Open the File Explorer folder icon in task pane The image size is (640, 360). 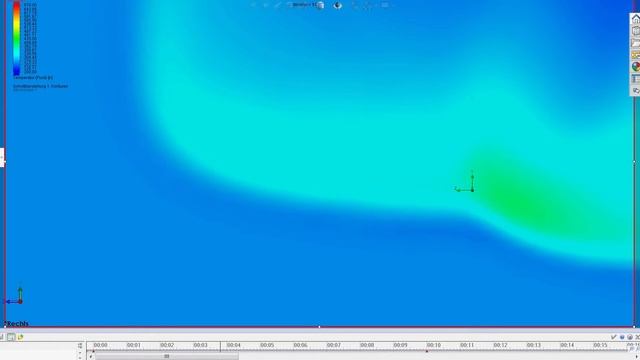636,43
